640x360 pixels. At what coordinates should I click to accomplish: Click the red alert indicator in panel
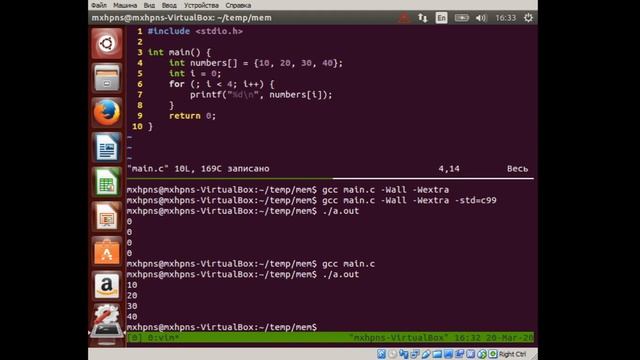click(x=404, y=18)
